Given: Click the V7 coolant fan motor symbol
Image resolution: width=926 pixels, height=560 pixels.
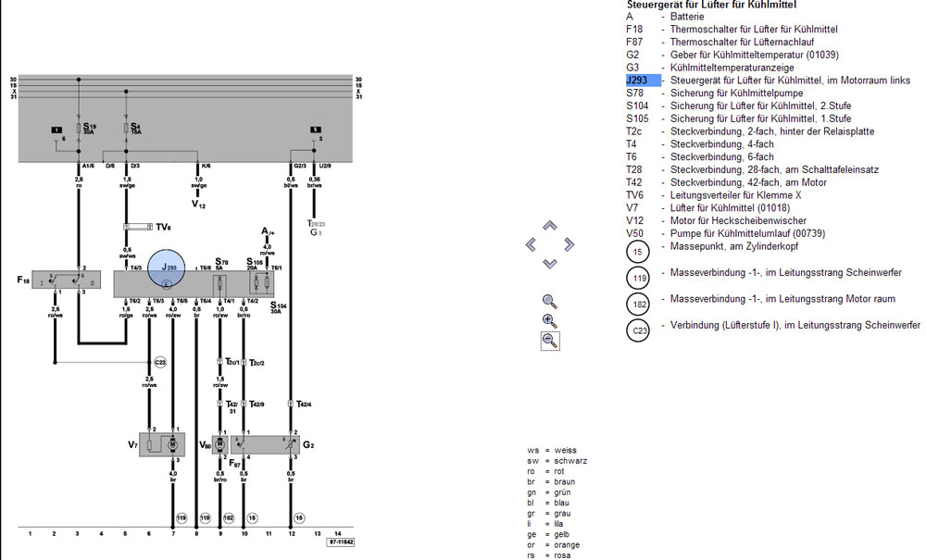Looking at the screenshot, I should [171, 444].
